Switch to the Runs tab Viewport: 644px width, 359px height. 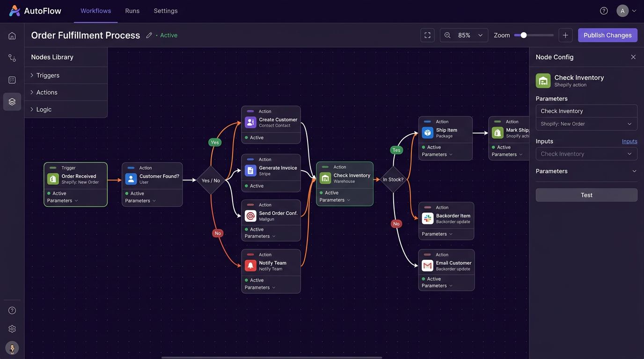click(x=132, y=11)
